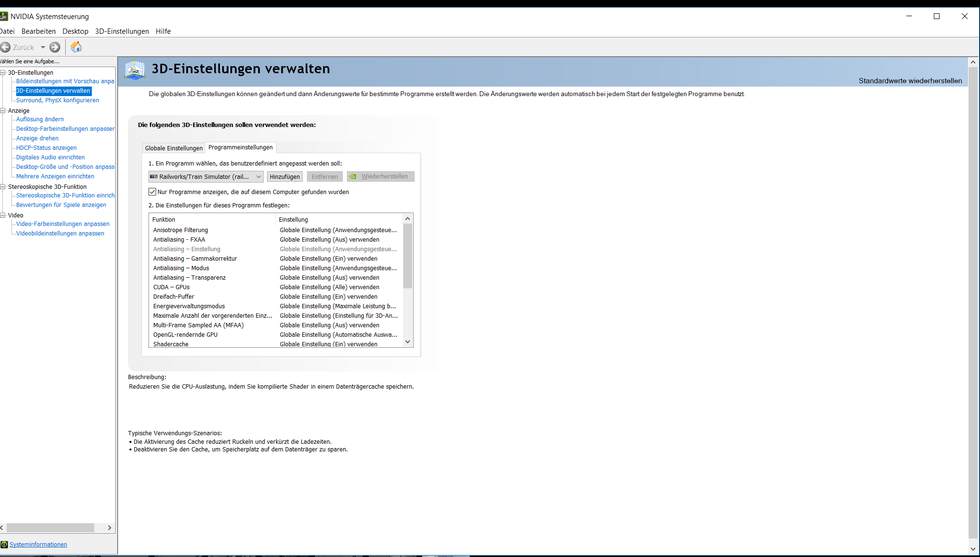This screenshot has width=980, height=557.
Task: Switch to Globale Einstellungen tab
Action: tap(174, 148)
